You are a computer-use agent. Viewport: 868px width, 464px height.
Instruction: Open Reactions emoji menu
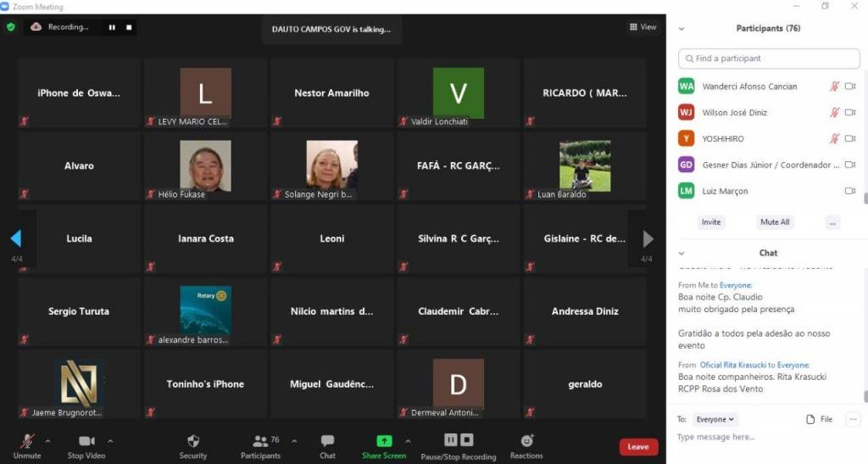(x=526, y=441)
